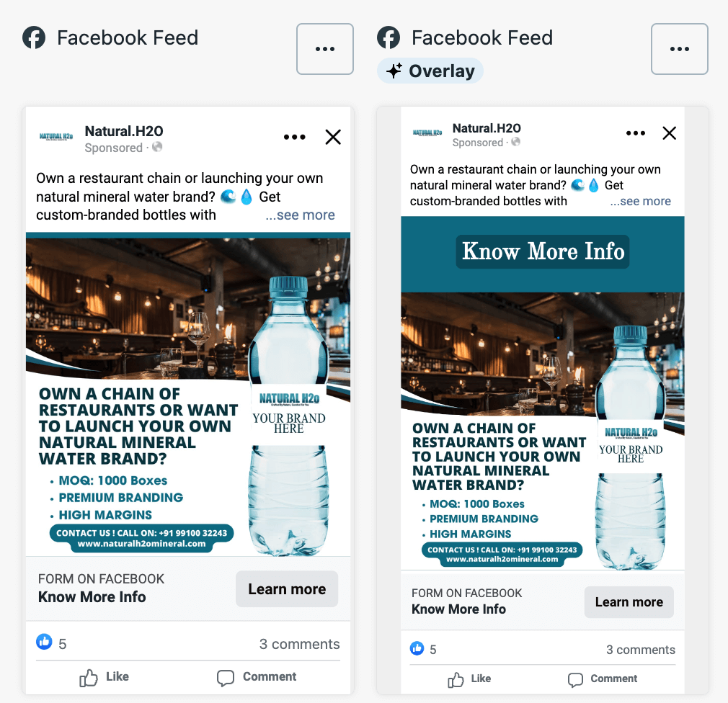
Task: Open options menu for Overlay Facebook Feed preview
Action: point(679,49)
